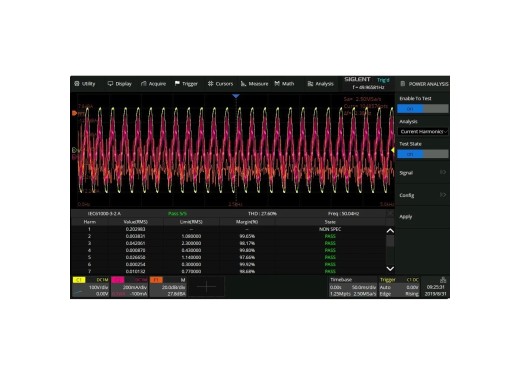Open the Display menu
The width and height of the screenshot is (520, 380).
[x=120, y=84]
